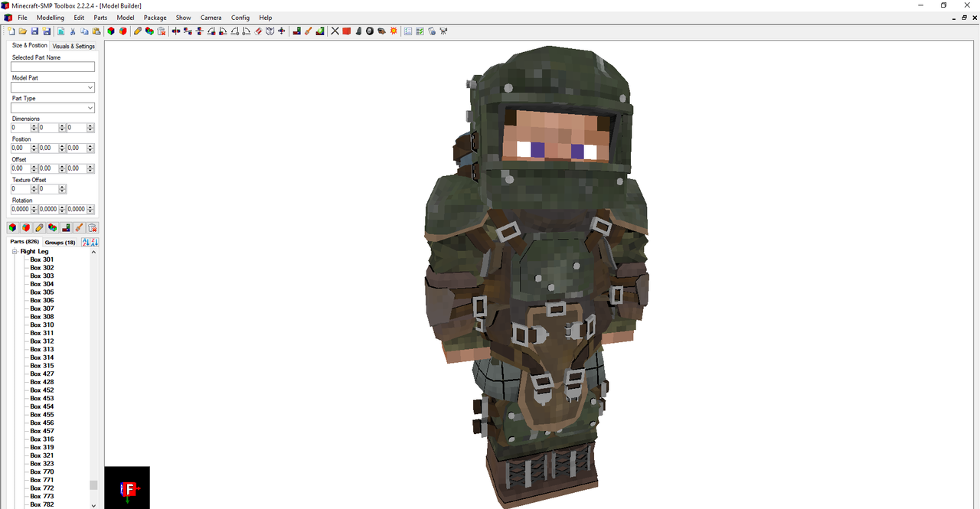Click the black X icon in the top toolbar
Image resolution: width=980 pixels, height=509 pixels.
coord(335,31)
